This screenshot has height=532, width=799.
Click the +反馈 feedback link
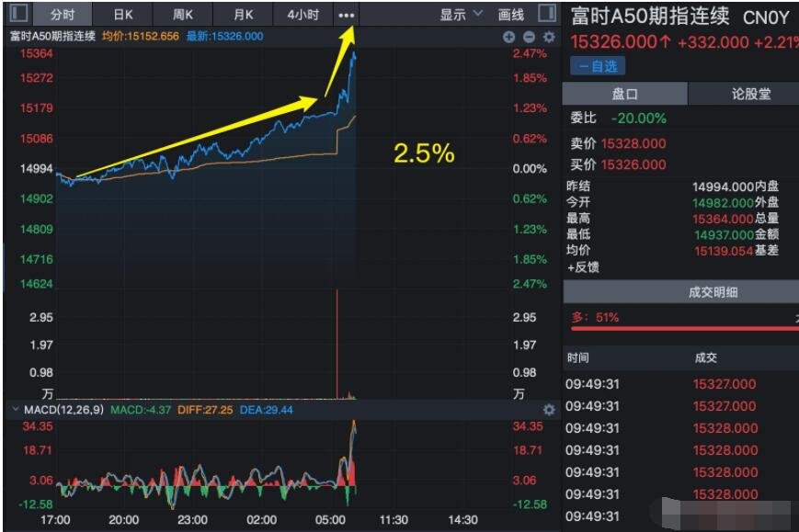(583, 267)
